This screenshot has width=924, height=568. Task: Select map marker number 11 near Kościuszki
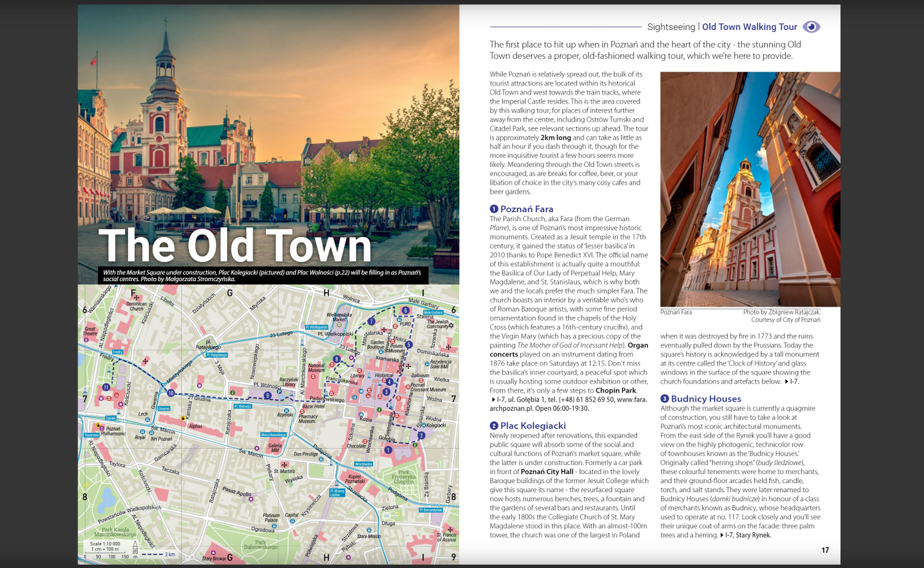[106, 387]
